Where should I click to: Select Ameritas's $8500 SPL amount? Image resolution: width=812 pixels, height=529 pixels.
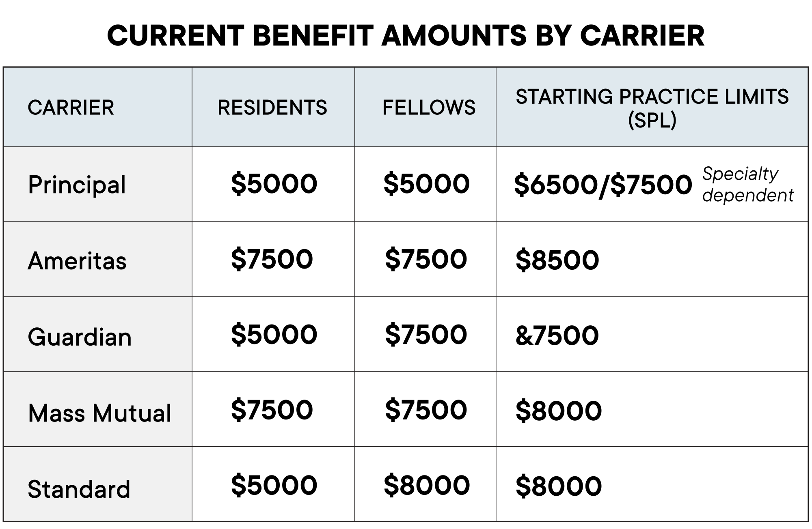tap(557, 260)
